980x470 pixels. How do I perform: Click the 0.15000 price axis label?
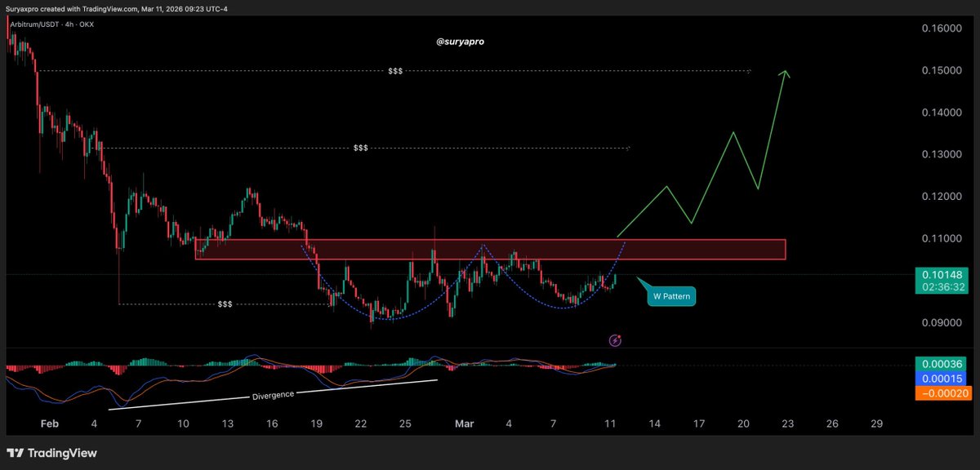click(x=941, y=71)
